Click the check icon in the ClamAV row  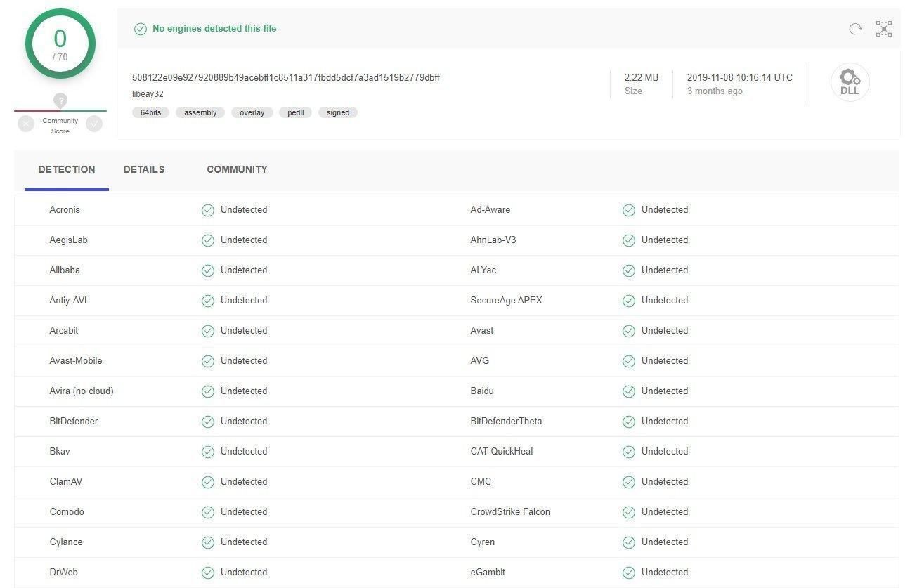pyautogui.click(x=208, y=482)
